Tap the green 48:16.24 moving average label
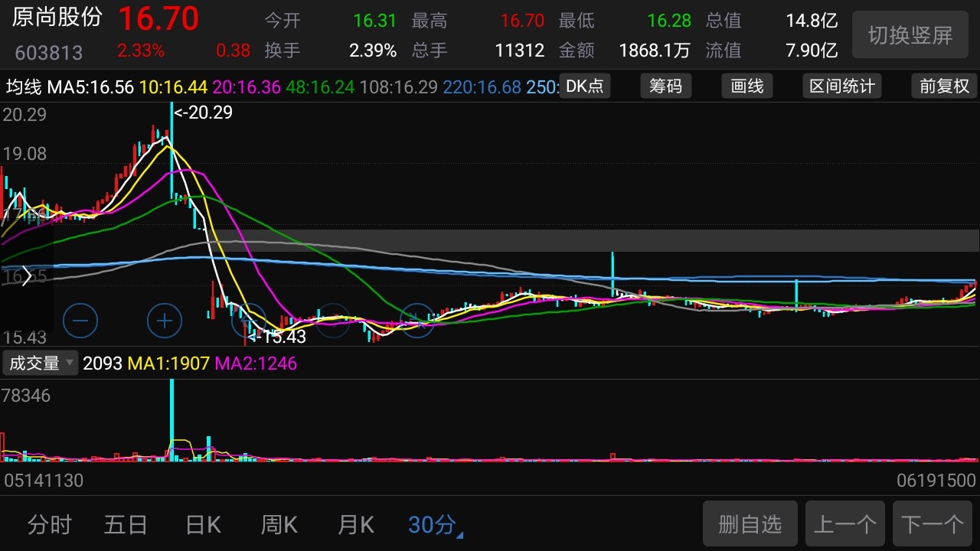 pos(320,86)
